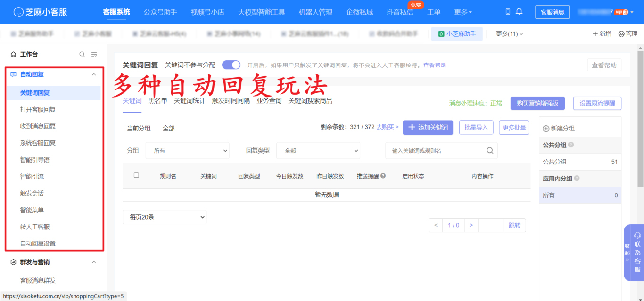
Task: Disable the 关键词不参与分配 switch
Action: click(231, 65)
